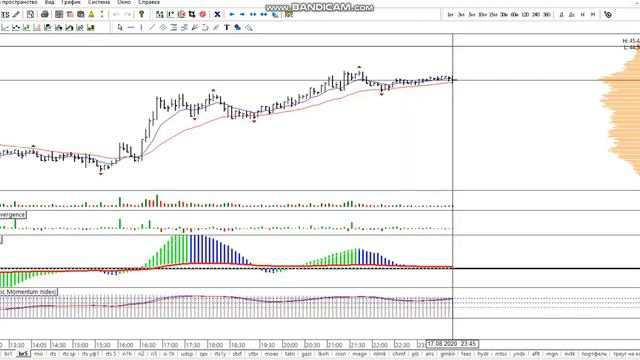Screen dimensions: 640x360
Task: Click the printer icon
Action: tap(44, 15)
